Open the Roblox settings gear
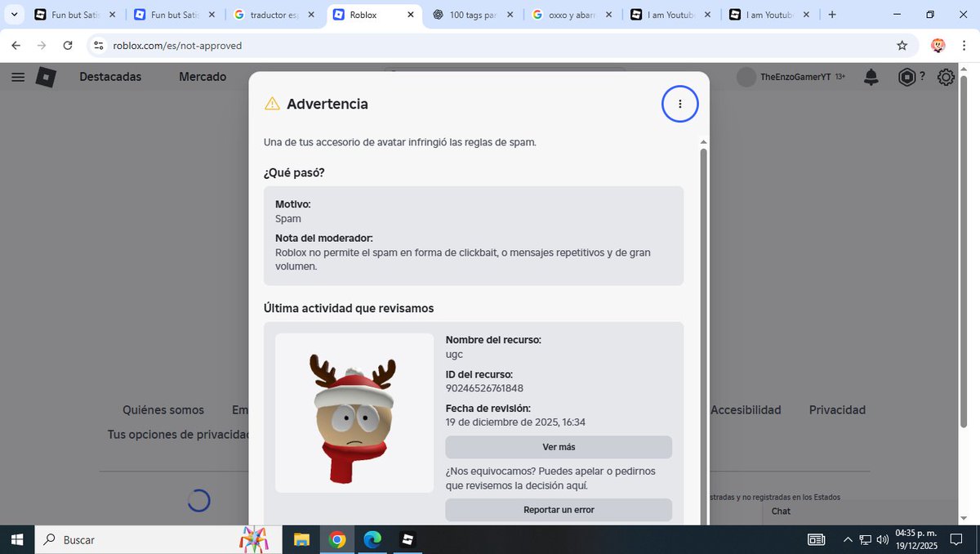 (x=946, y=77)
